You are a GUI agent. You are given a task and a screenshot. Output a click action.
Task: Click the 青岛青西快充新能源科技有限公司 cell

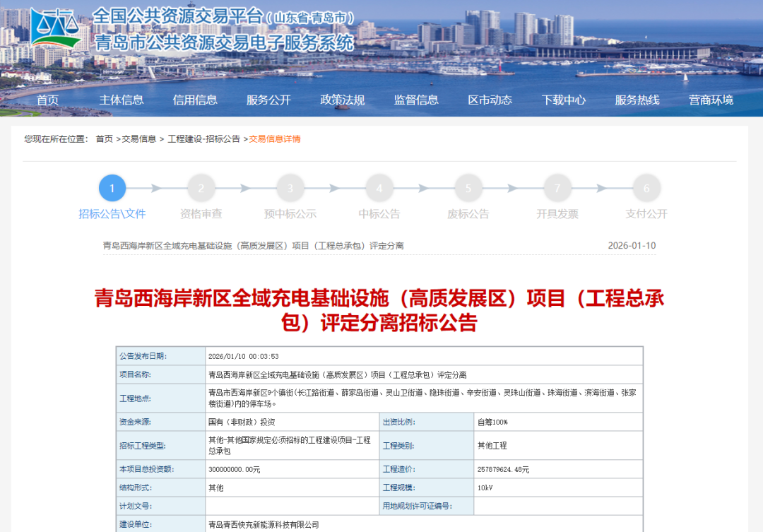(425, 524)
